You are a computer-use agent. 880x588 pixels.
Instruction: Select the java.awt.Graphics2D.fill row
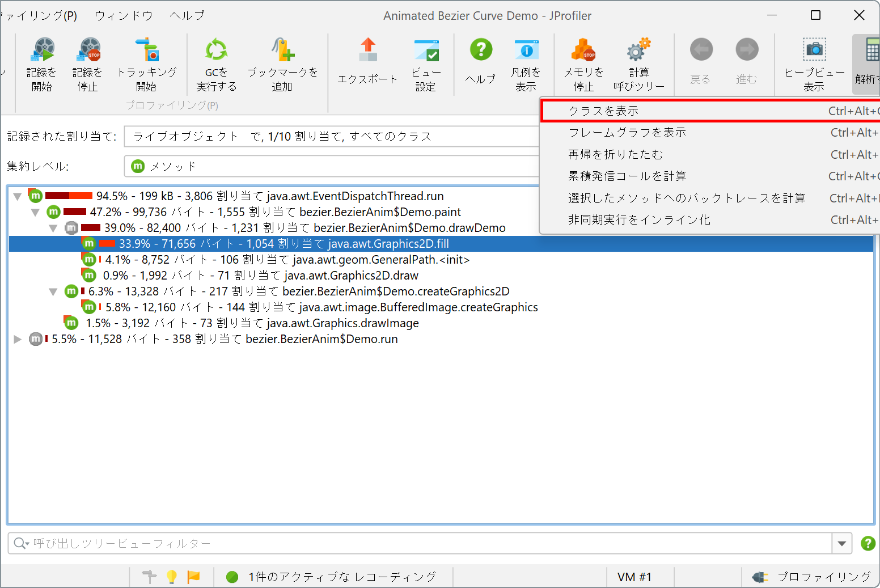point(441,244)
